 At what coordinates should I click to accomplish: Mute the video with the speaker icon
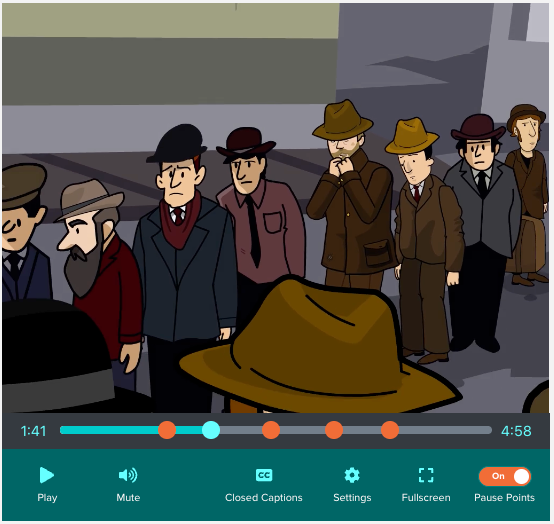[x=128, y=475]
